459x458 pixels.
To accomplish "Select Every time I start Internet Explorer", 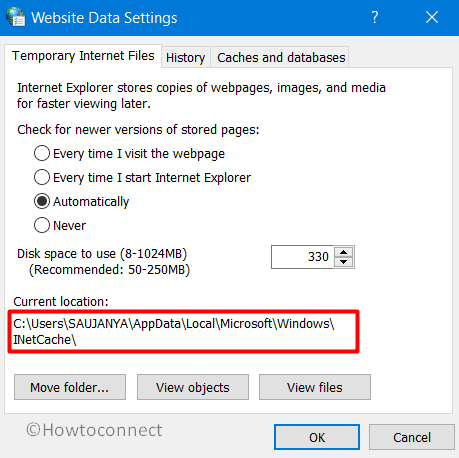I will (x=142, y=177).
